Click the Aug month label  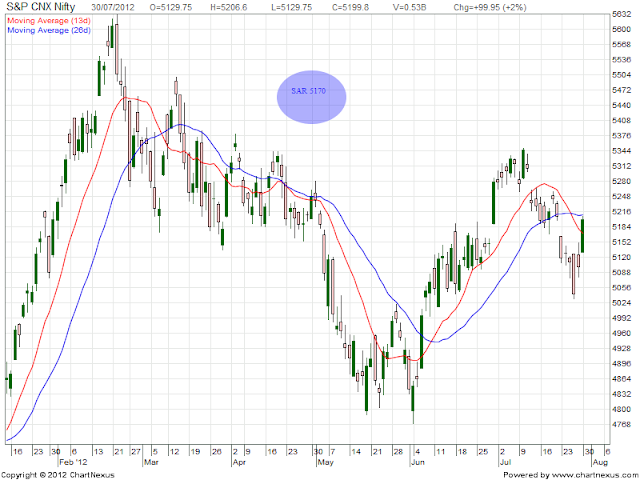[x=600, y=462]
